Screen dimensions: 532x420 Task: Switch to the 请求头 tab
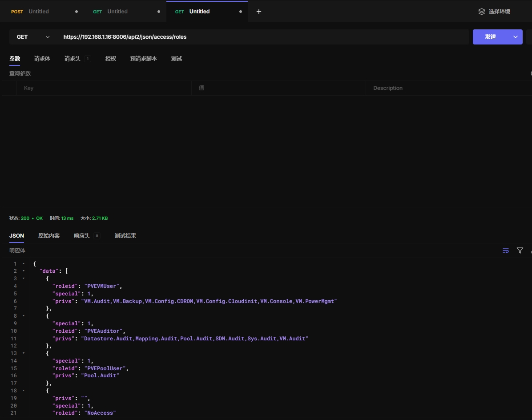pos(72,59)
